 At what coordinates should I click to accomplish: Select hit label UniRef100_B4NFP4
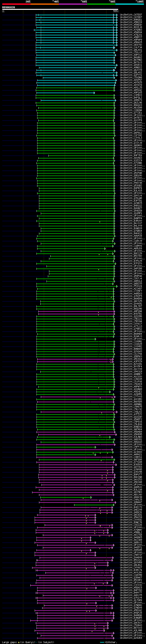tap(131, 218)
